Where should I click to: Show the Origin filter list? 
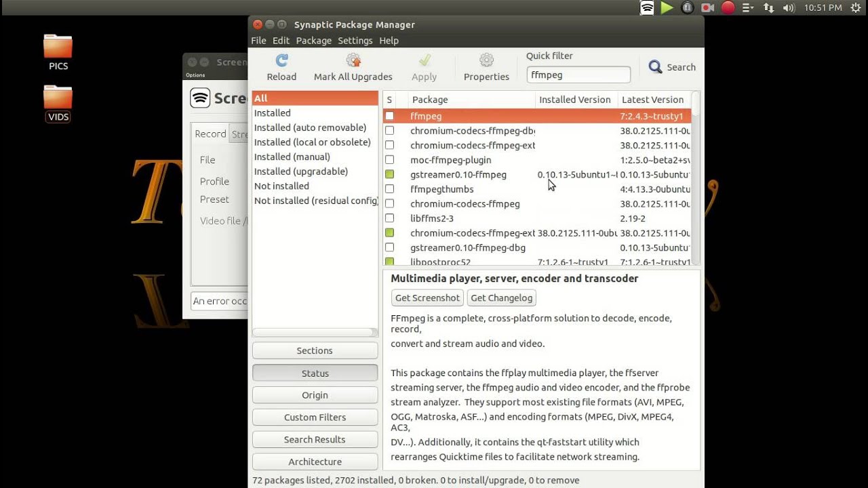(315, 395)
